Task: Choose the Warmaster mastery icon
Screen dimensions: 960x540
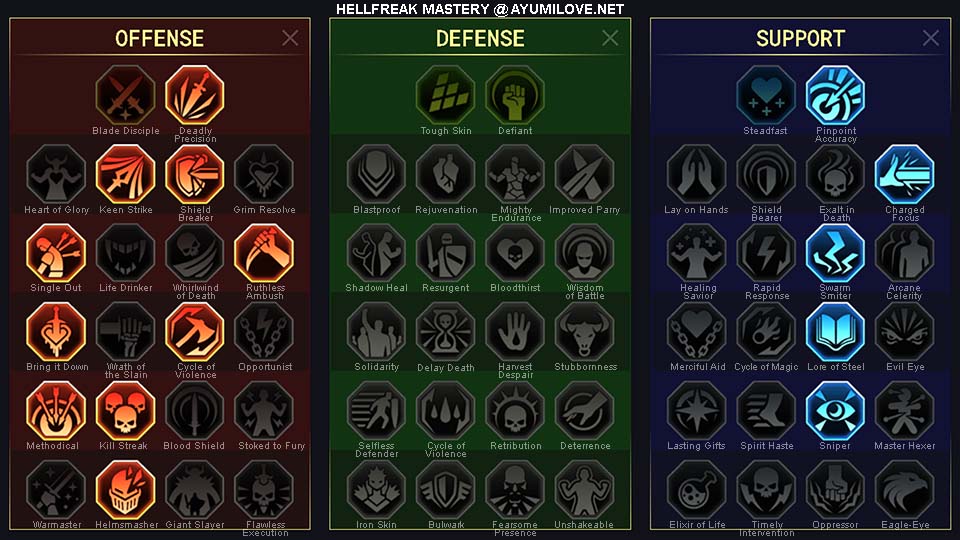Action: click(x=56, y=489)
